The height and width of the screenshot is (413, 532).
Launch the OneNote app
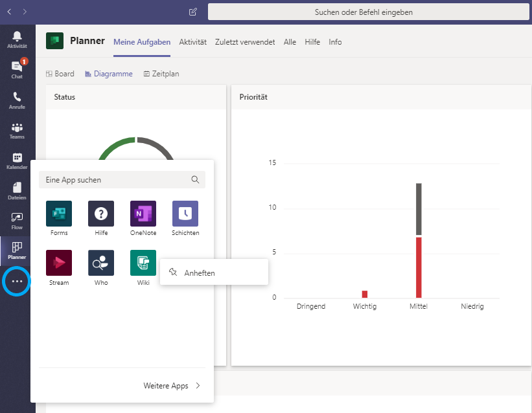click(x=143, y=218)
